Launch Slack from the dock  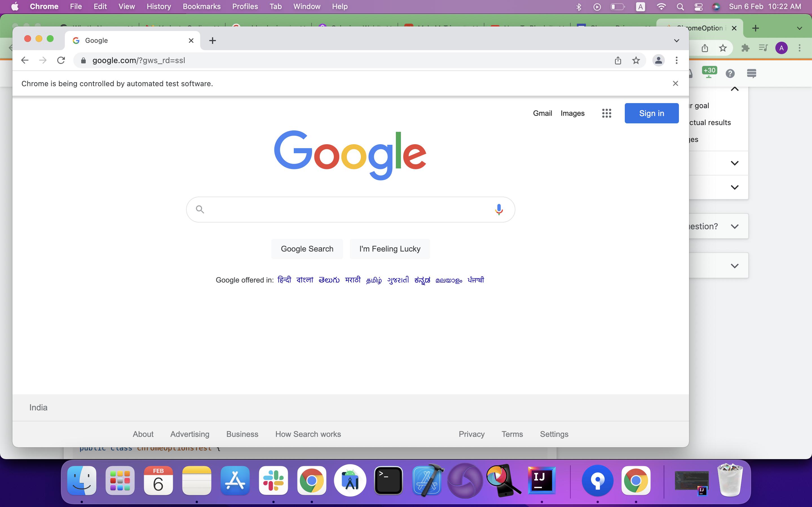pyautogui.click(x=273, y=480)
